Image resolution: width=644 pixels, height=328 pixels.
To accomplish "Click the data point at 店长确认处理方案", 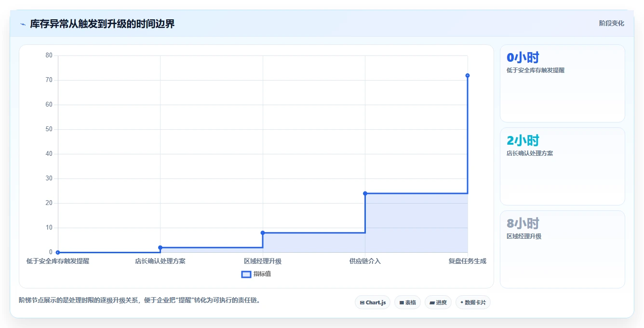I will point(161,247).
